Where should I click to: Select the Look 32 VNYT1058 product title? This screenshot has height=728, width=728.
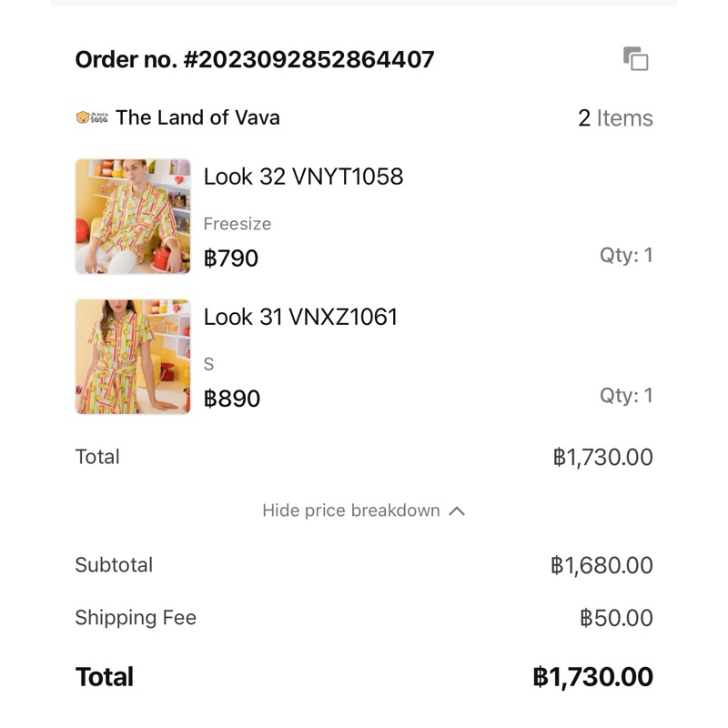click(x=303, y=177)
